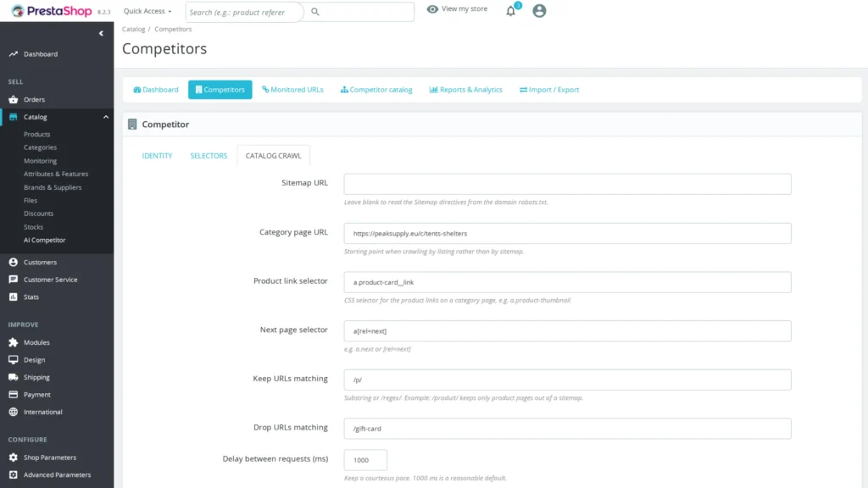Switch to the SELECTORS tab
Screen dimensions: 868x488
click(x=209, y=156)
